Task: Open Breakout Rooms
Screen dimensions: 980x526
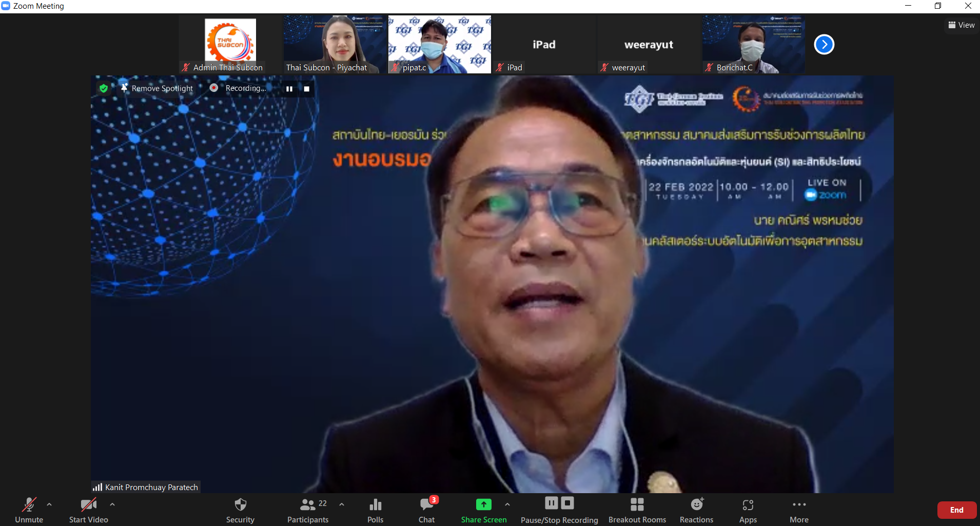Action: 637,510
